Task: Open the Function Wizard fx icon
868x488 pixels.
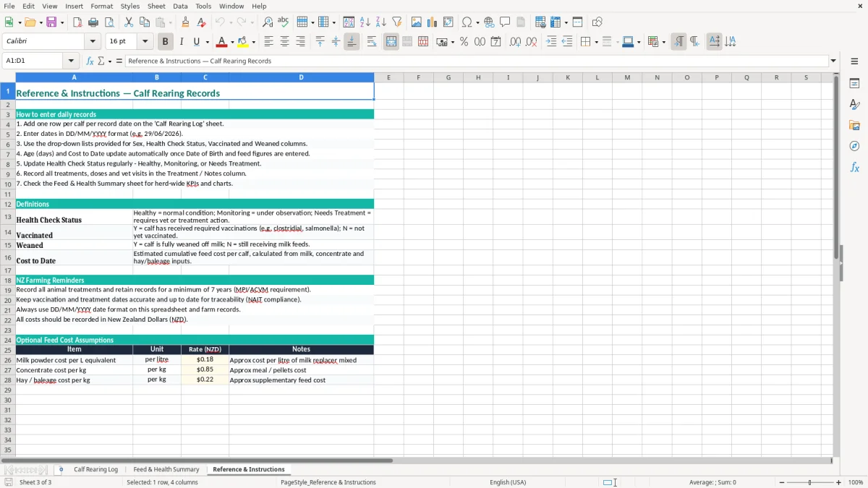Action: (x=90, y=61)
